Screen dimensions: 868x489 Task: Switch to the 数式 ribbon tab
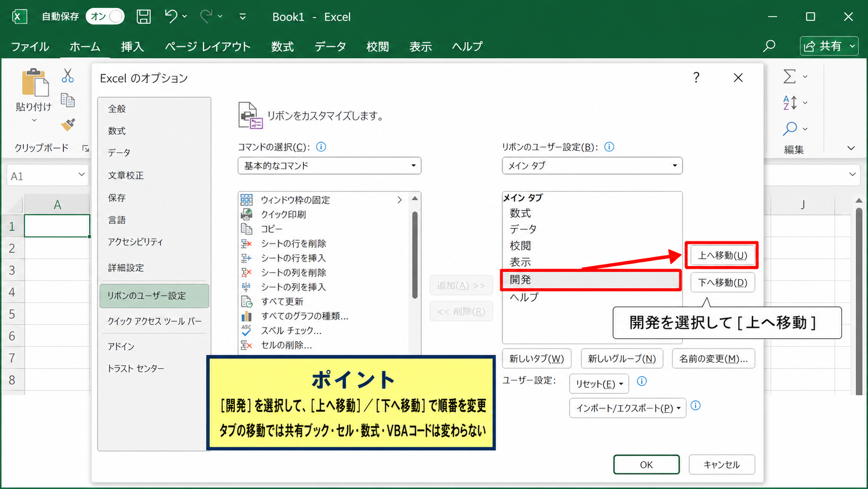tap(282, 47)
